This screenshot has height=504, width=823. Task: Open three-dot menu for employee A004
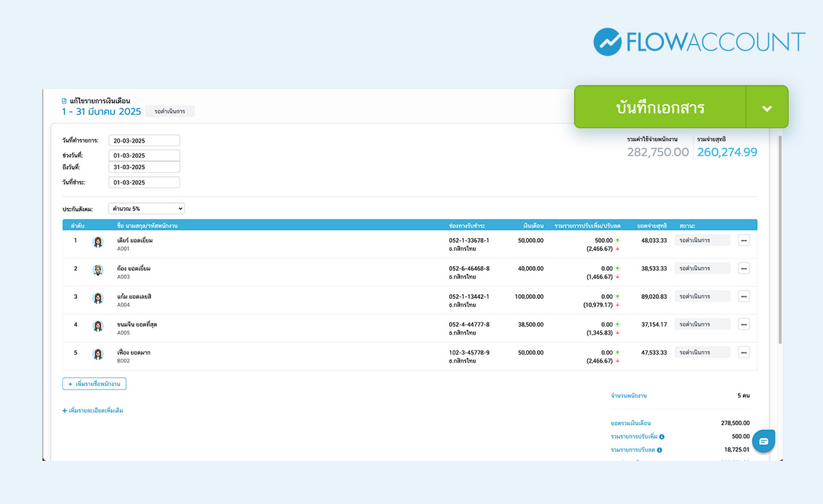743,296
